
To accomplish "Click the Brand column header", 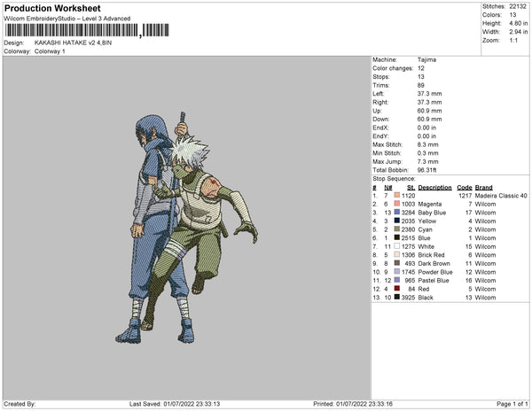I will point(483,188).
